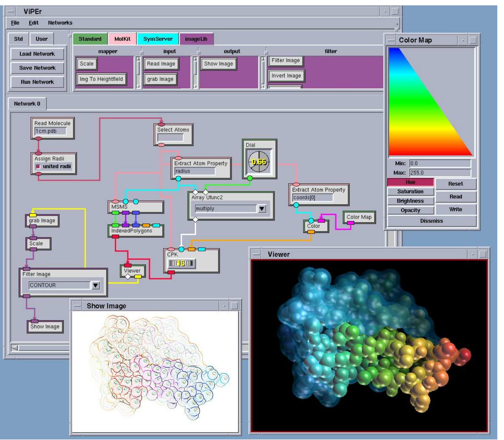This screenshot has width=504, height=440.
Task: Click the 1crn.pdb filename field
Action: coord(50,131)
